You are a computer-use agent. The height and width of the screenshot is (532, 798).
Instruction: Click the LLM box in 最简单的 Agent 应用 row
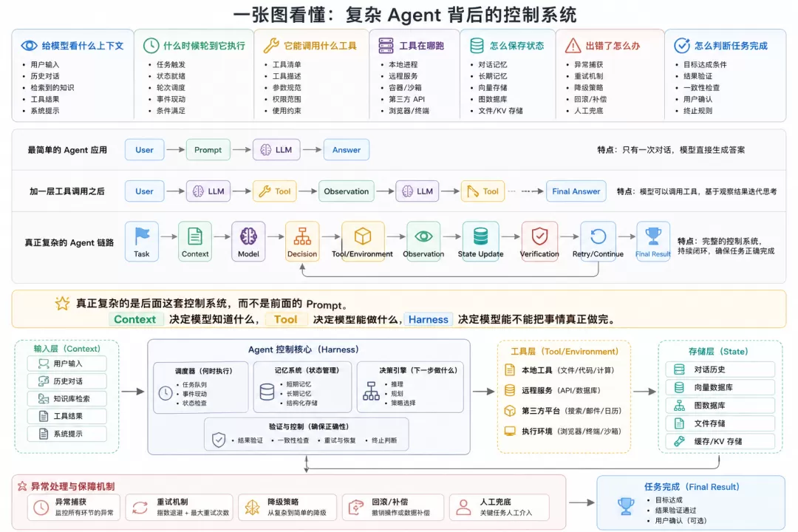276,150
